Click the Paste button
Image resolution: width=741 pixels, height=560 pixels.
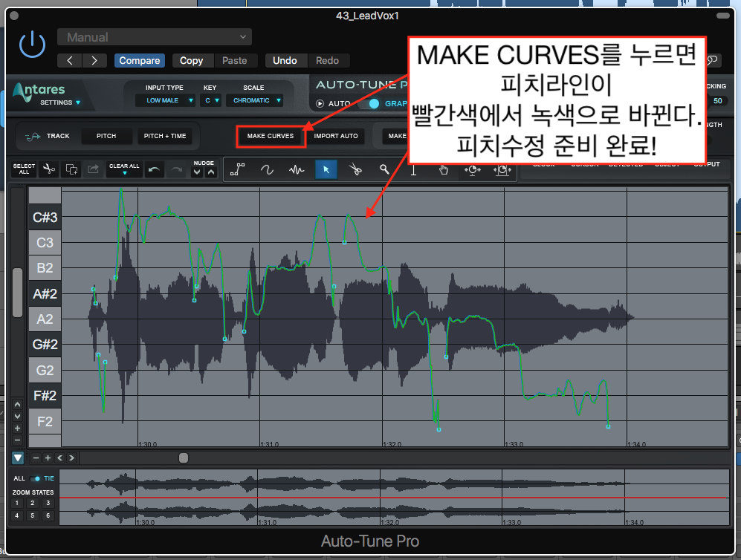point(234,60)
